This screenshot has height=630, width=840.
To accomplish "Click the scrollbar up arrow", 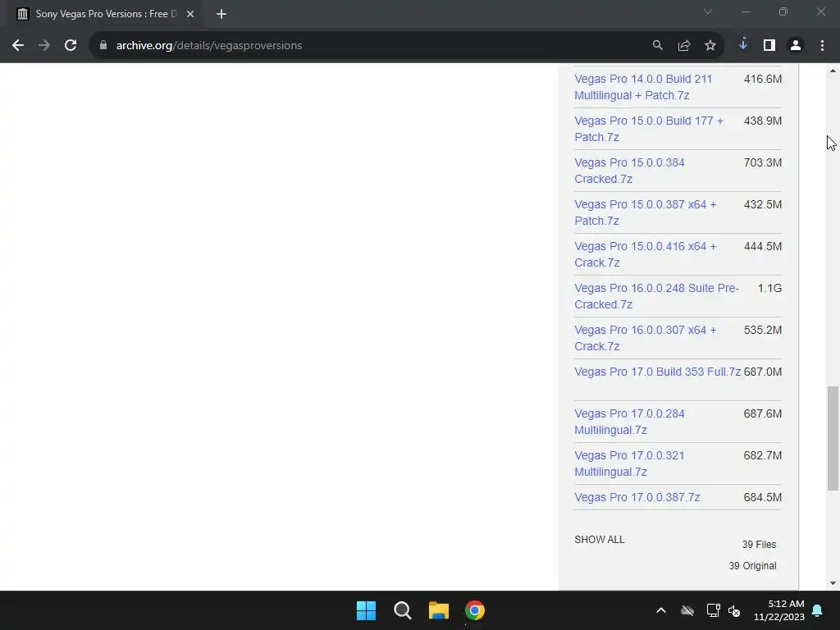I will click(833, 71).
